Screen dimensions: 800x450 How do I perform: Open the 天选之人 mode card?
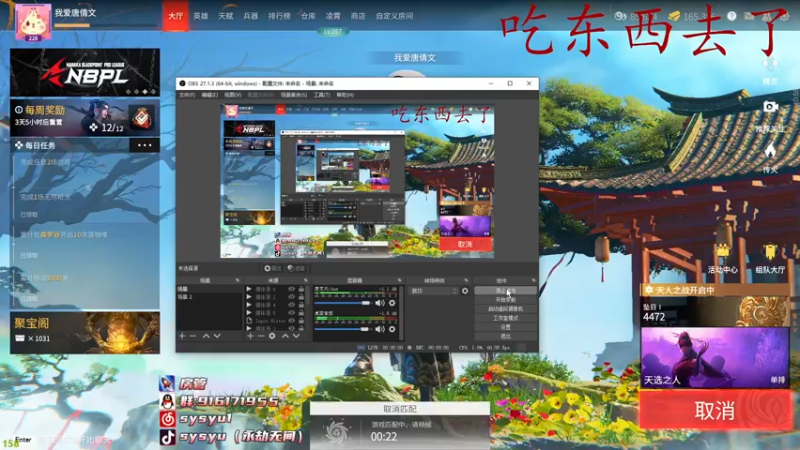pyautogui.click(x=715, y=358)
